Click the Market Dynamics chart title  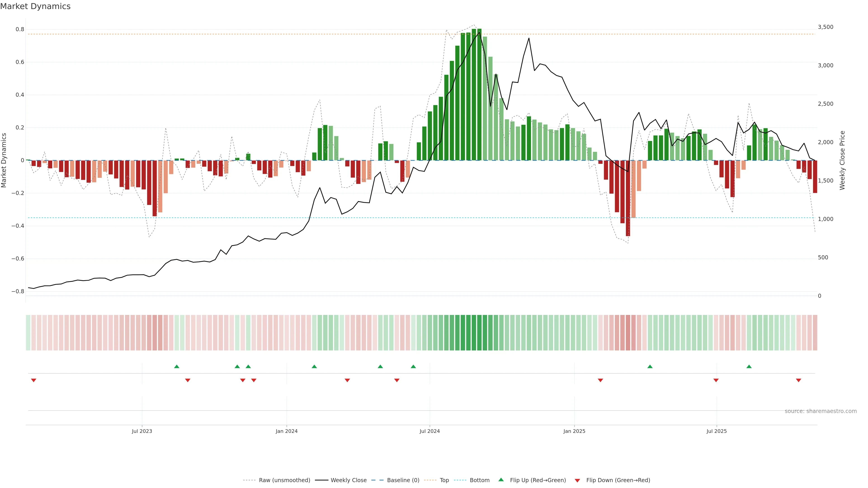[35, 6]
